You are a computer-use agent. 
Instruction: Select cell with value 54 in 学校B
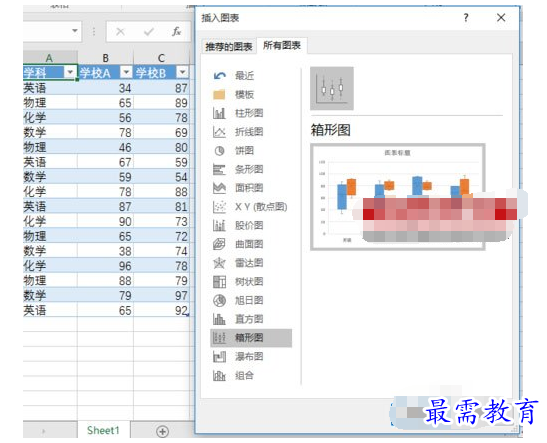point(161,177)
